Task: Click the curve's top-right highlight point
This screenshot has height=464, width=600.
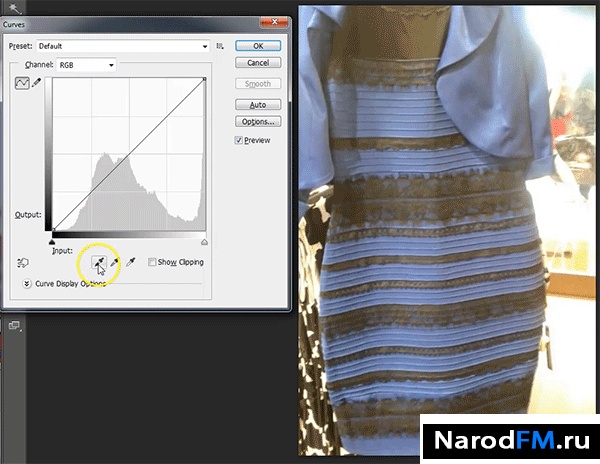Action: pos(204,79)
